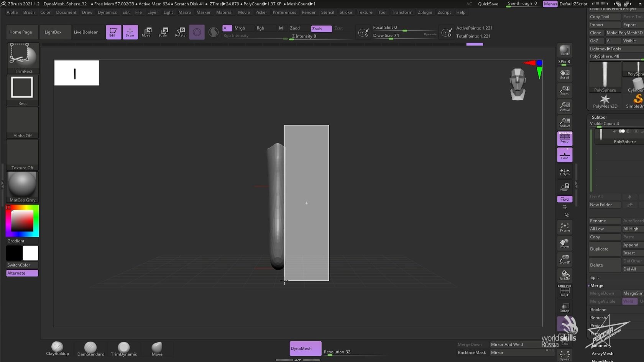The image size is (644, 362).
Task: Open the Alpha Off selector
Action: [23, 123]
